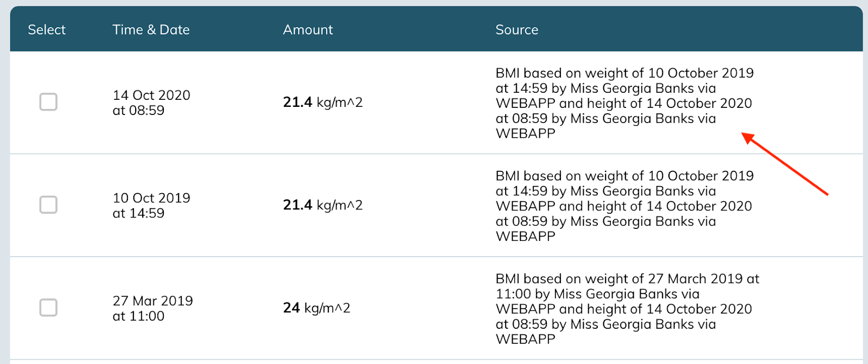Click the Time & Date column header
The image size is (868, 364).
[151, 30]
